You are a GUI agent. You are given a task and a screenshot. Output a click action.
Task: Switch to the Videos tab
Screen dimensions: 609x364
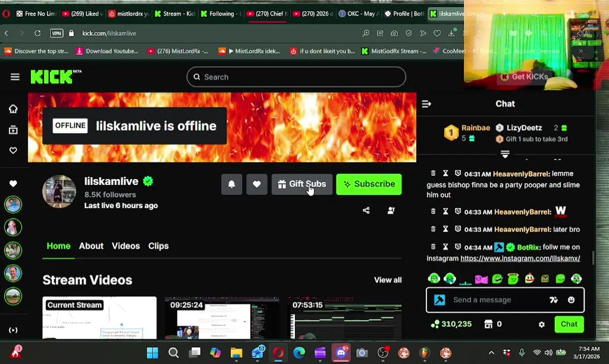[x=125, y=246]
